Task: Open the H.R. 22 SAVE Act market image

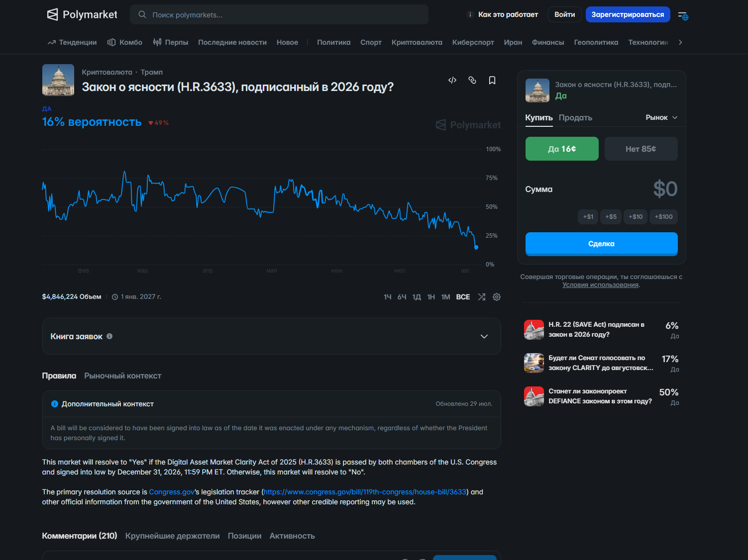Action: click(x=534, y=329)
